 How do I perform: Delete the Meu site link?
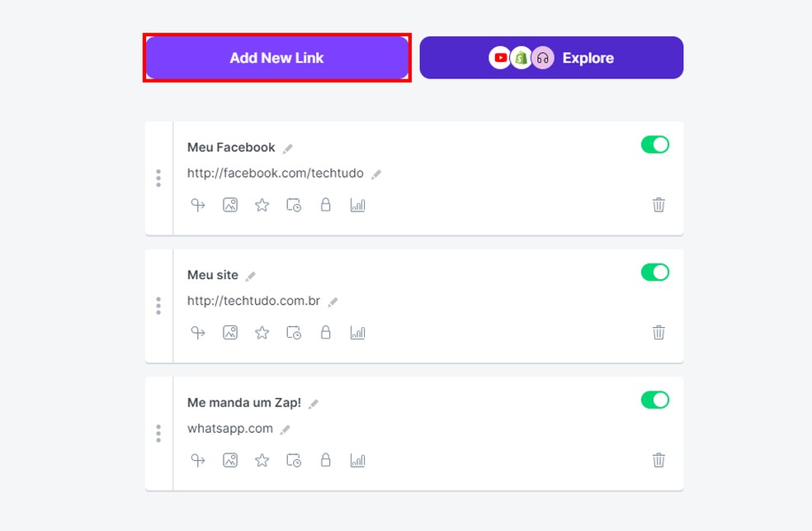pos(658,333)
